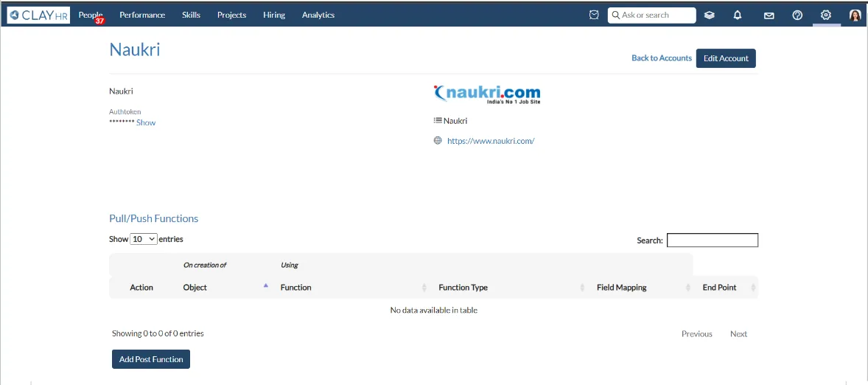Click Add Post Function button

(x=151, y=359)
